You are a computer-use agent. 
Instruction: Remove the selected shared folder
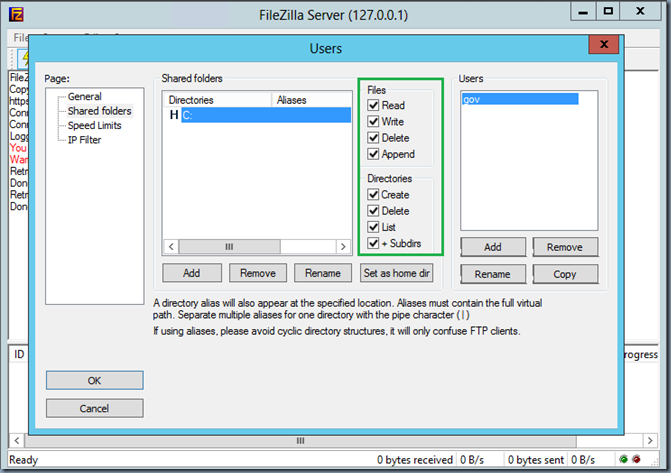click(258, 273)
